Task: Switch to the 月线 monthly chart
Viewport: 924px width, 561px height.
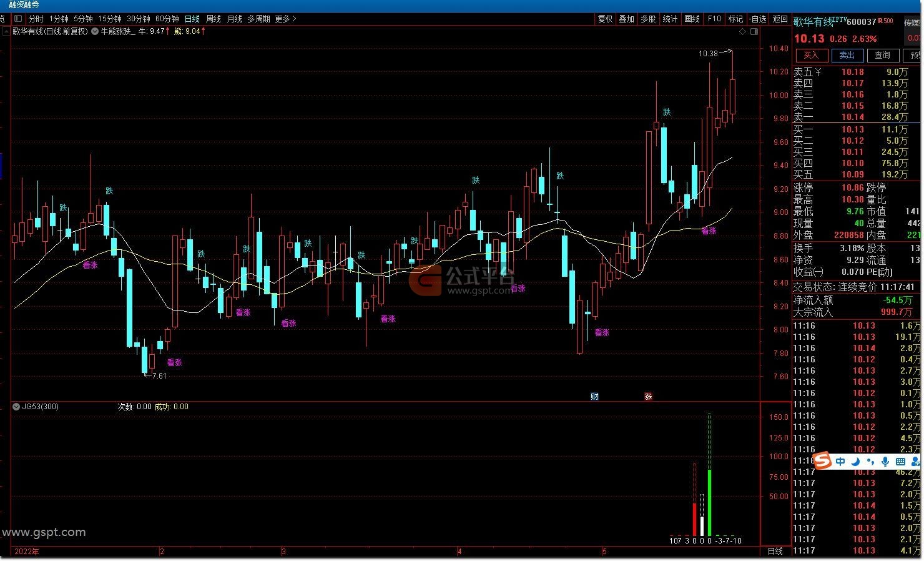Action: pos(235,19)
